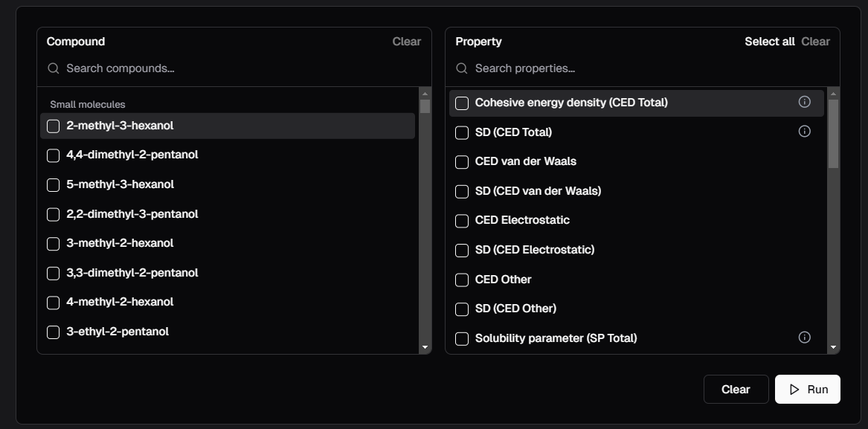Tick the CED Electrostatic checkbox

tap(462, 221)
